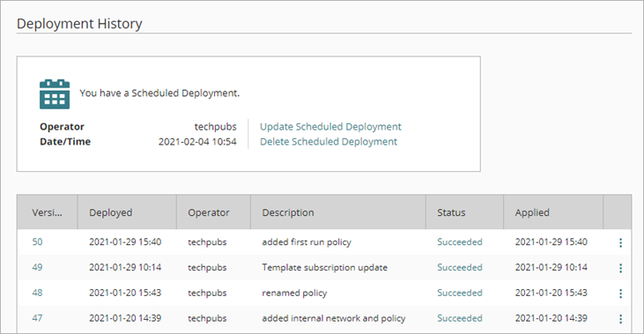Click 'You have a Scheduled Deployment' message

tap(159, 93)
